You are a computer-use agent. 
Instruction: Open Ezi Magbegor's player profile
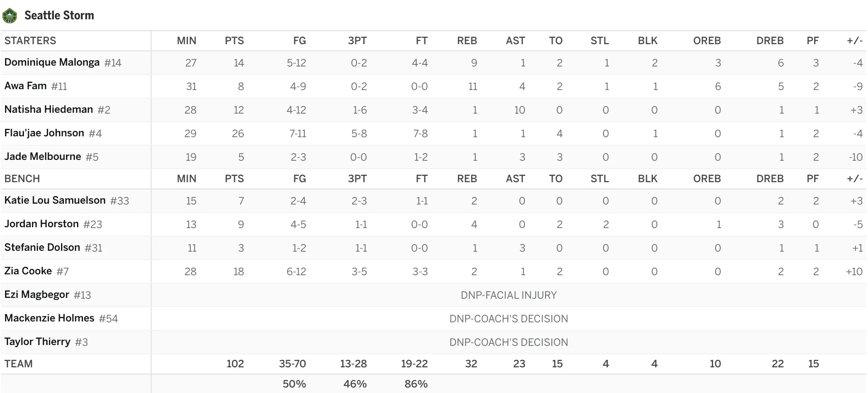coord(37,295)
